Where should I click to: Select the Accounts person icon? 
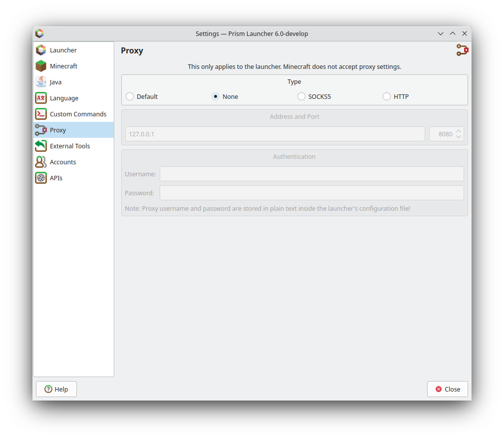coord(41,162)
